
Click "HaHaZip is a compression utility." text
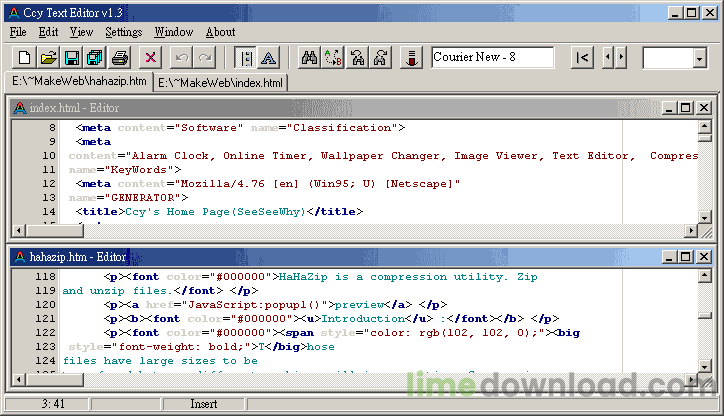(393, 277)
